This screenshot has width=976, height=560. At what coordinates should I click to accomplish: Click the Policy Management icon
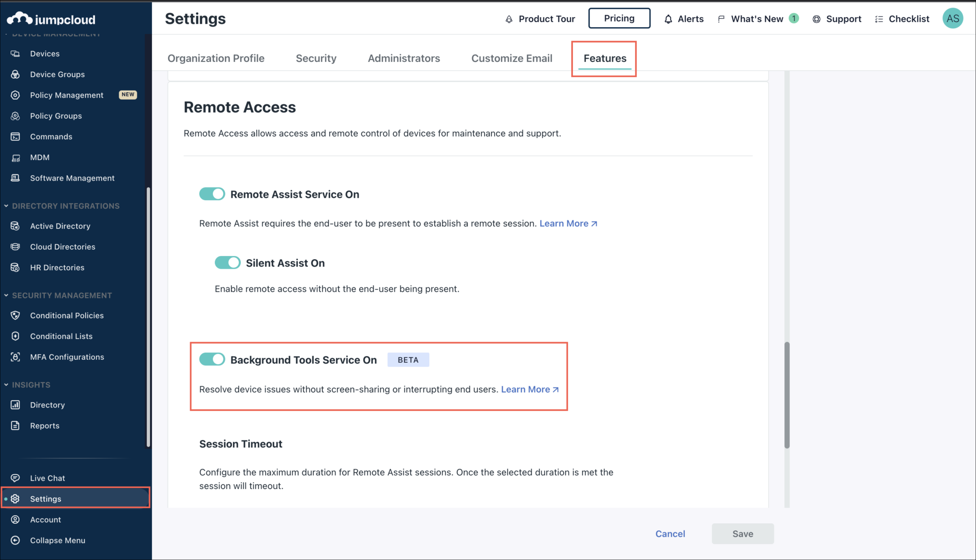point(16,95)
